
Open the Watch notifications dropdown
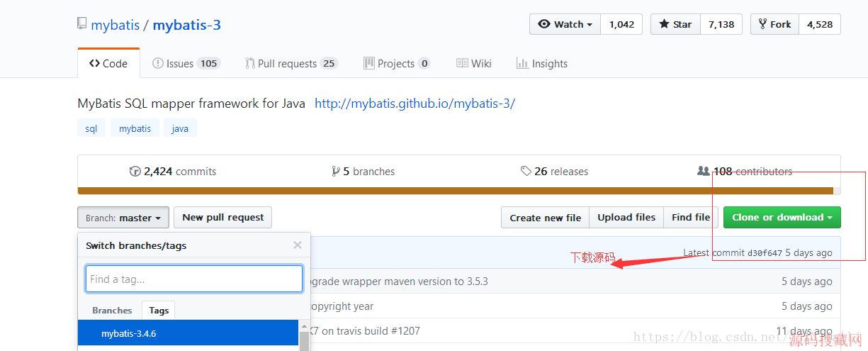[x=565, y=24]
